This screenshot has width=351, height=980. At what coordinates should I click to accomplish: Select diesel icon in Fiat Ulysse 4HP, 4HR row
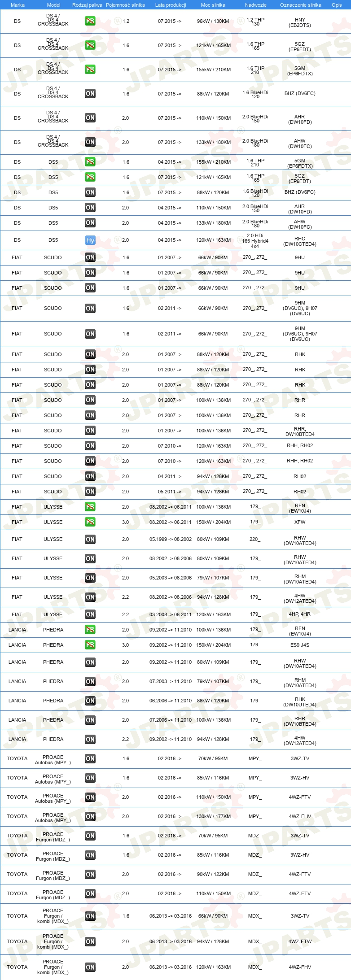click(x=90, y=614)
